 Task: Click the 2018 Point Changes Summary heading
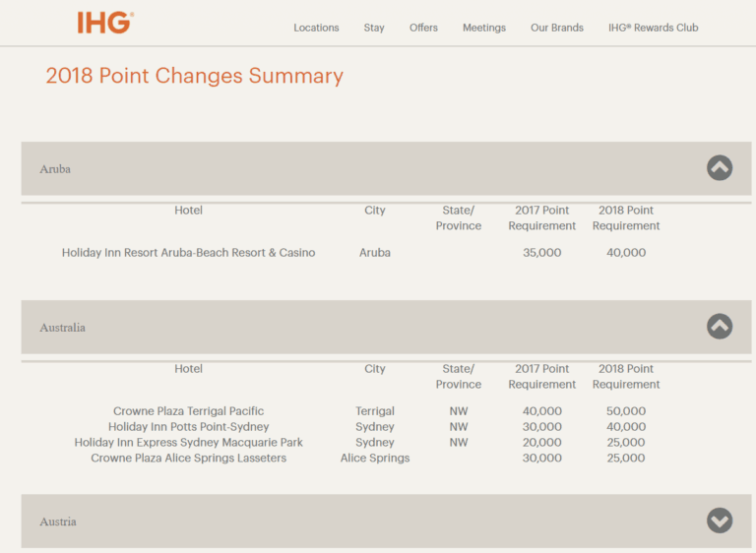coord(194,76)
